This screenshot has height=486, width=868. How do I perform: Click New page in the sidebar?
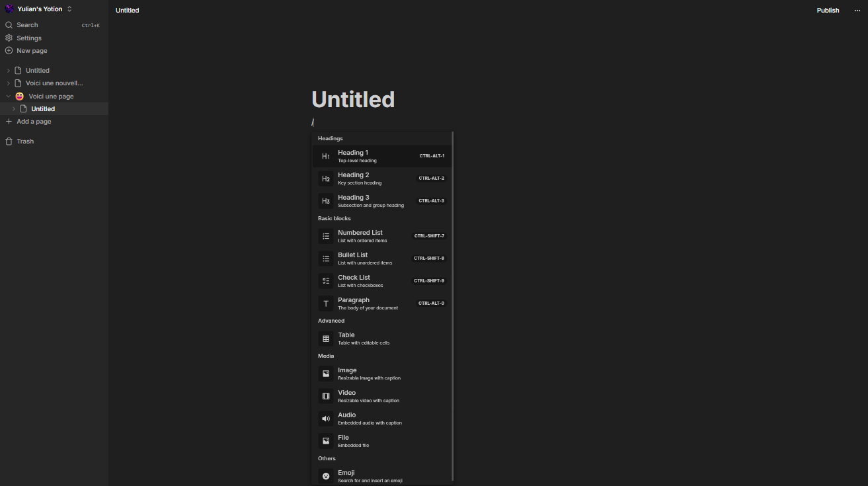(32, 51)
